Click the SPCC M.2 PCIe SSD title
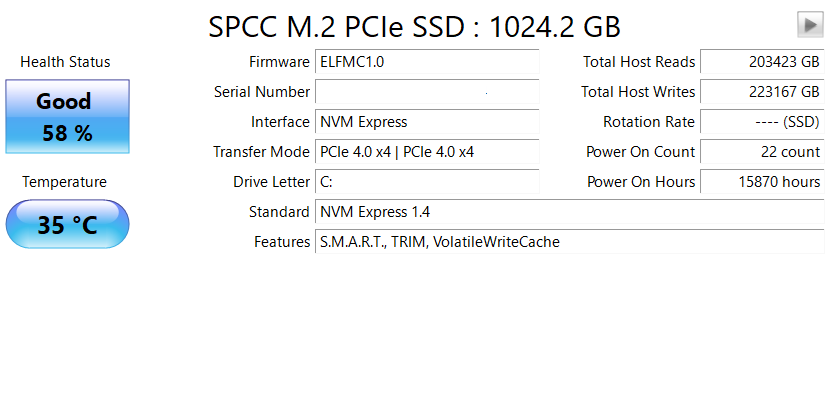 tap(414, 27)
